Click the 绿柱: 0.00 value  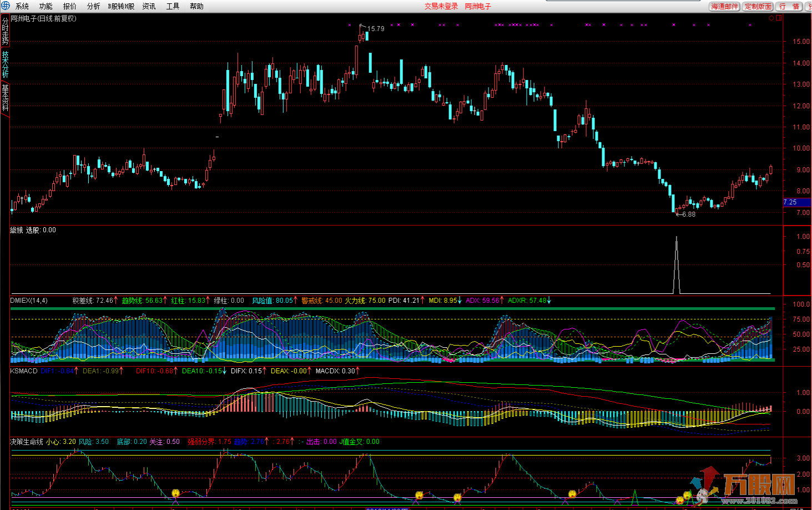coord(229,301)
